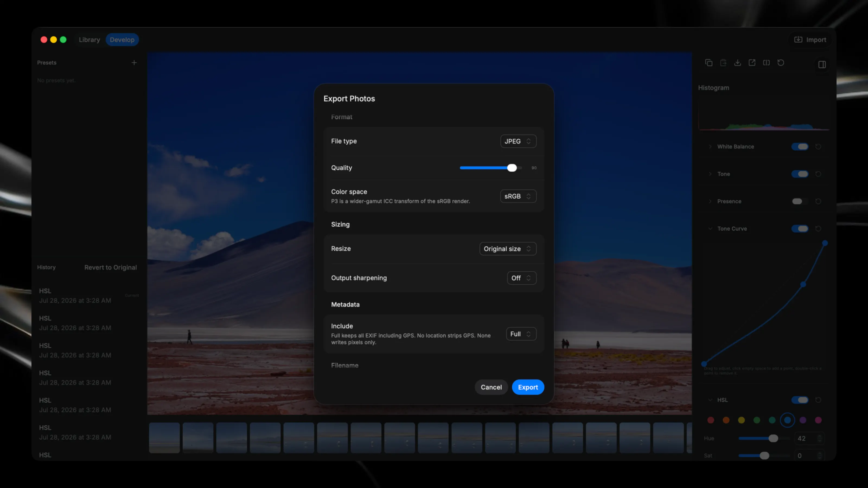Viewport: 868px width, 488px height.
Task: Click the paste settings icon
Action: coord(723,63)
